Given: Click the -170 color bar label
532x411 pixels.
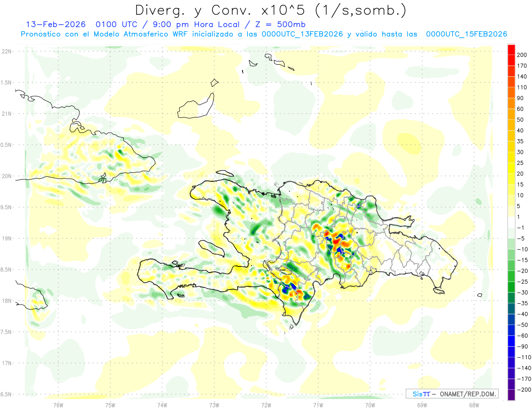Looking at the screenshot, I should click(524, 379).
